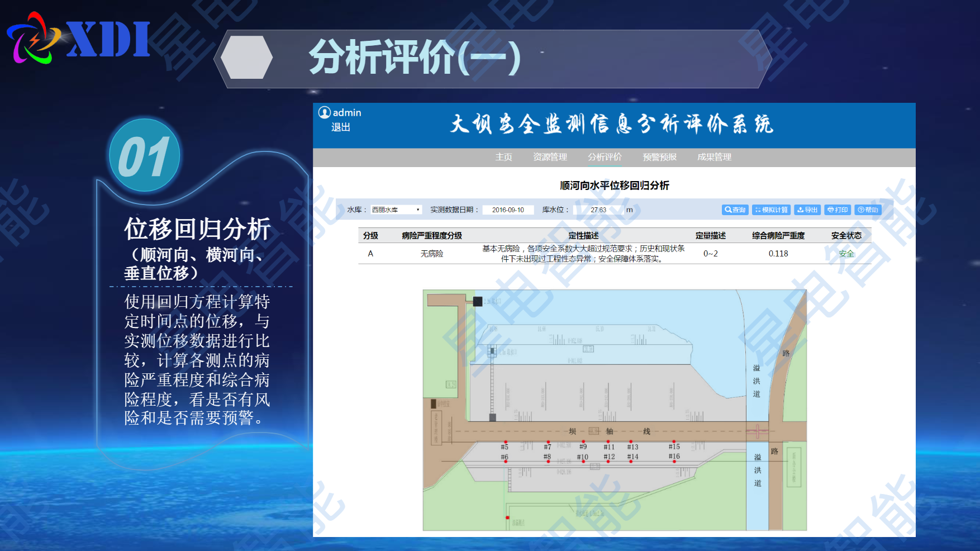Click the 打印 print button
The width and height of the screenshot is (980, 551).
click(x=838, y=210)
